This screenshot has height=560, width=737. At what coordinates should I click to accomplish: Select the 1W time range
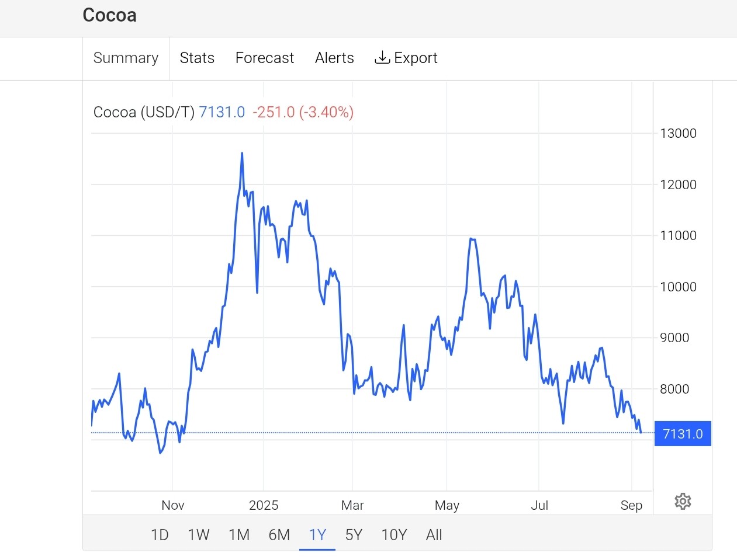pos(199,535)
